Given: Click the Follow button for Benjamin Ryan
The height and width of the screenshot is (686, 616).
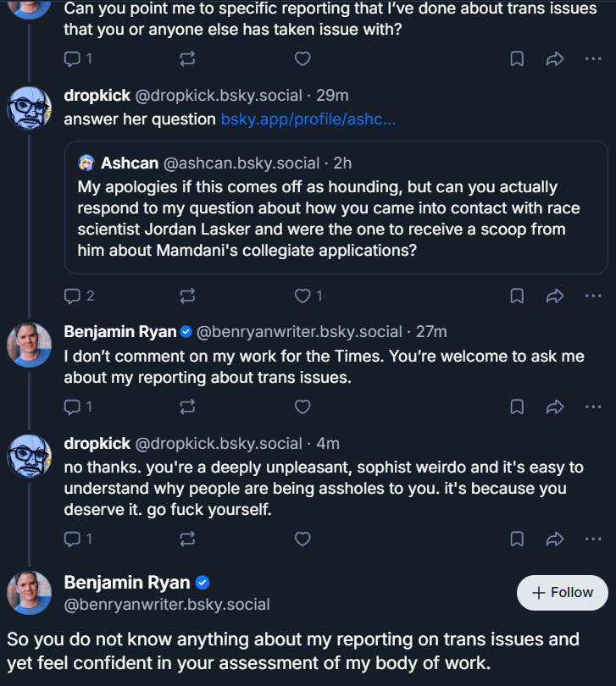Looking at the screenshot, I should click(x=563, y=593).
